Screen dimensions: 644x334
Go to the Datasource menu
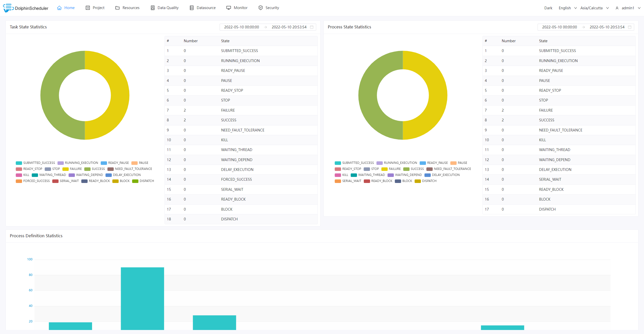point(206,8)
